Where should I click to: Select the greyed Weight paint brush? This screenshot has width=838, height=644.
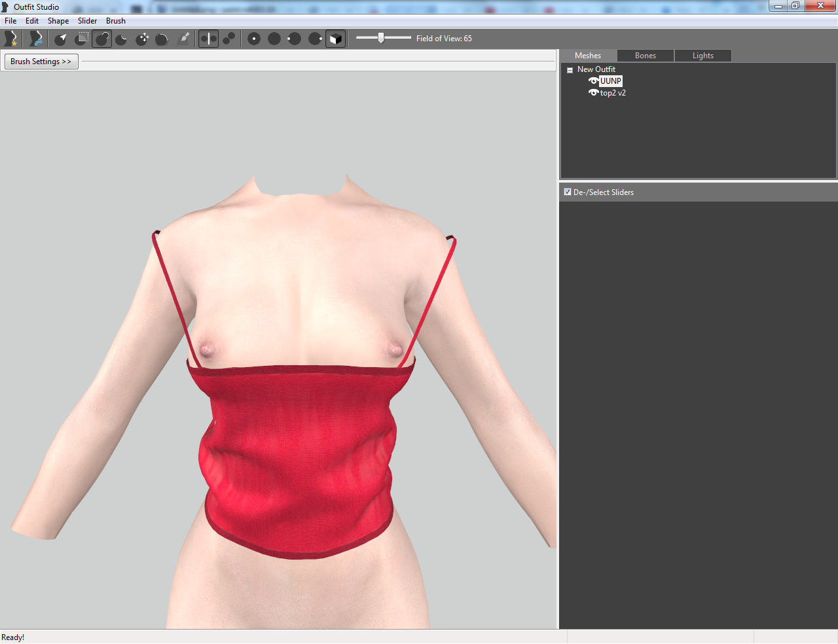pyautogui.click(x=184, y=39)
